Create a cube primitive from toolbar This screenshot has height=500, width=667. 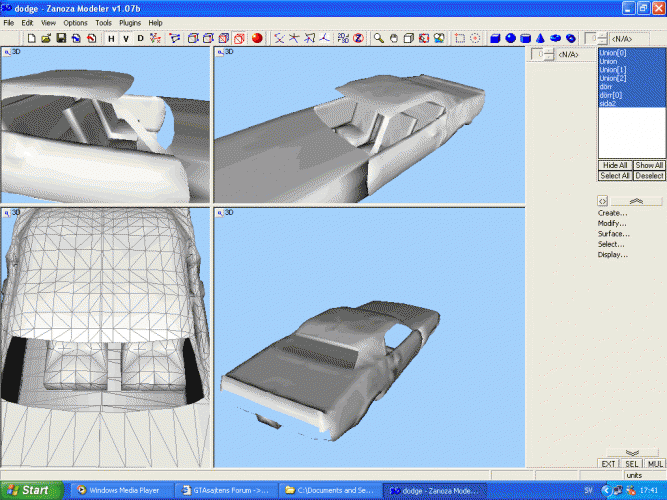(495, 38)
